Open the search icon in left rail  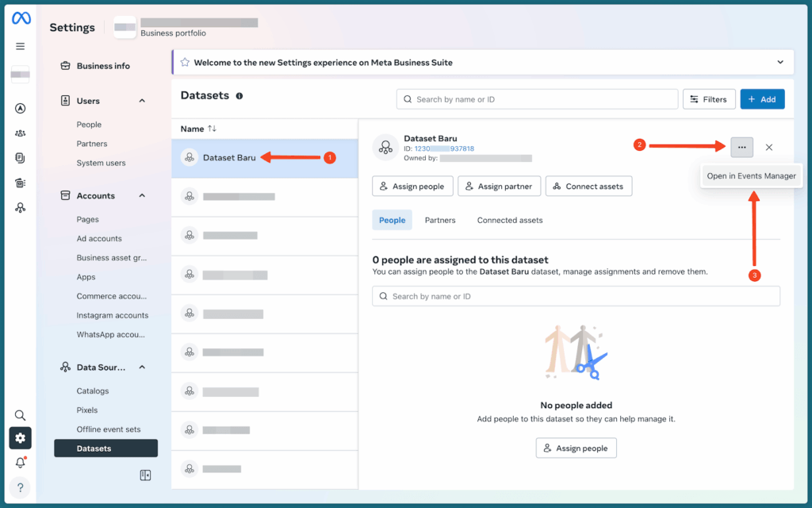click(x=21, y=415)
